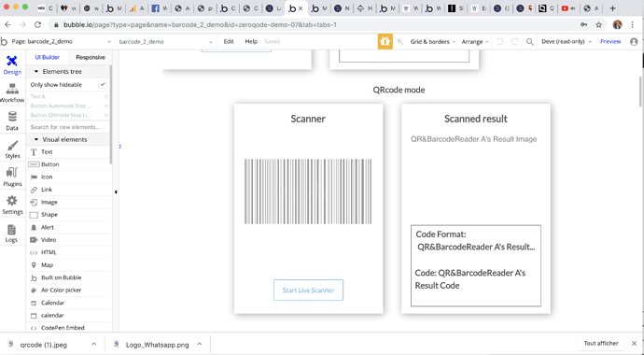Click the orange gift icon
The height and width of the screenshot is (355, 644).
coord(385,41)
